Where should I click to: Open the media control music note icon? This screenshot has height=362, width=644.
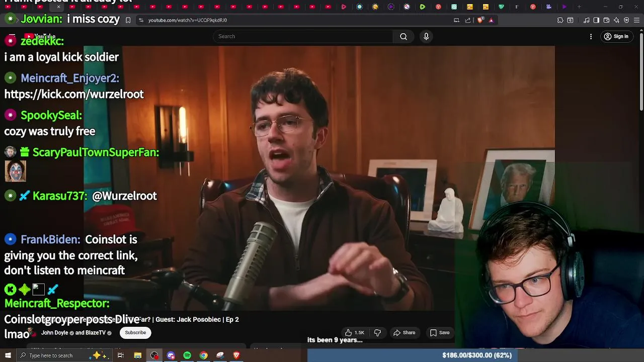tap(587, 20)
